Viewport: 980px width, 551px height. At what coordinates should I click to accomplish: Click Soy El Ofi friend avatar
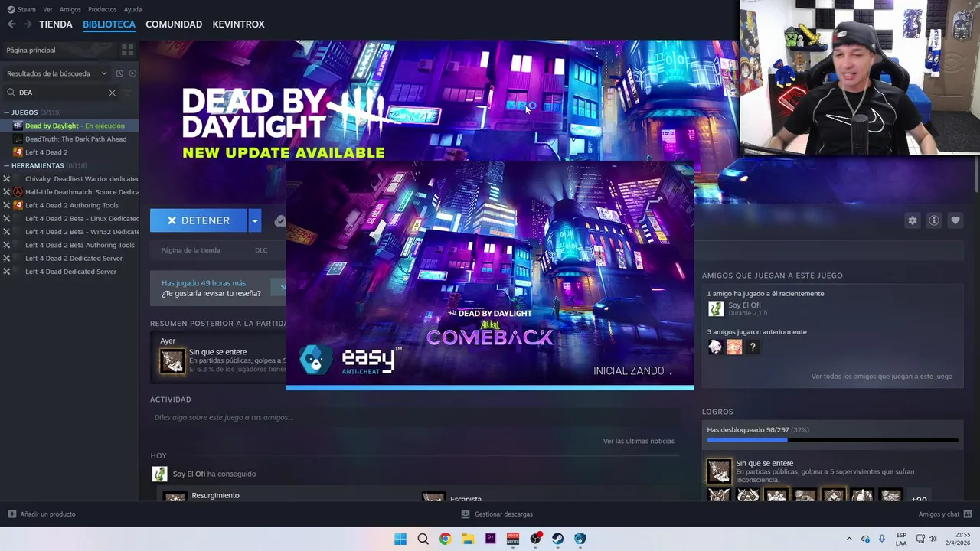point(715,308)
